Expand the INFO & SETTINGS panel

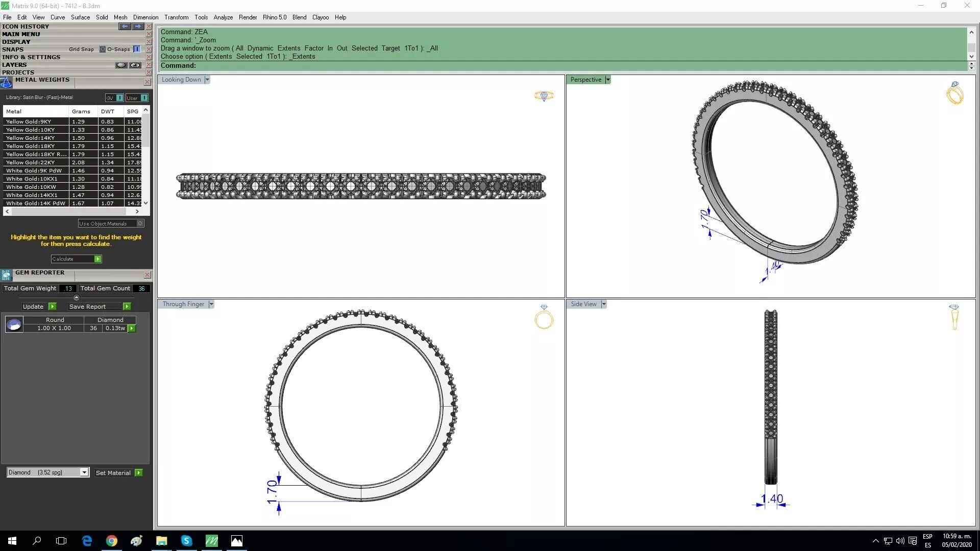pyautogui.click(x=31, y=57)
